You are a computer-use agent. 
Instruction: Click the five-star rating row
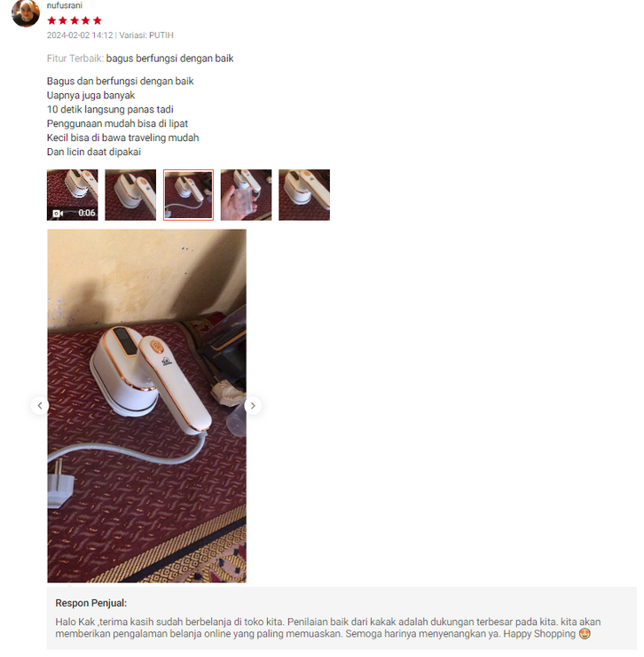point(75,20)
